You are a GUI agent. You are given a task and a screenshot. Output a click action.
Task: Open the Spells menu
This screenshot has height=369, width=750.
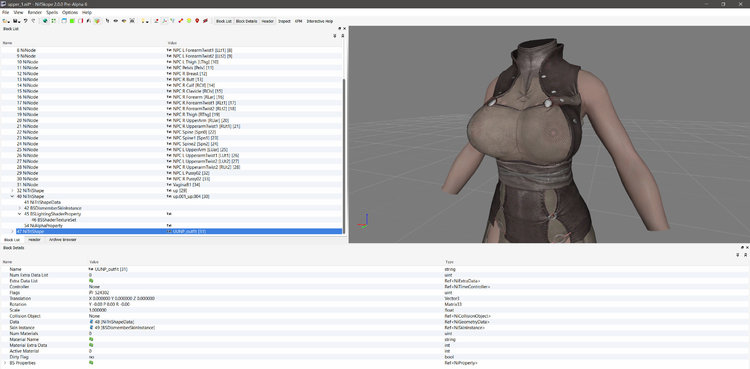[x=52, y=12]
